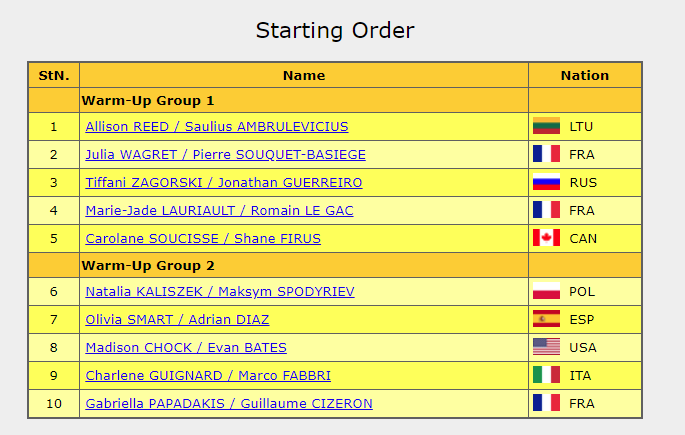Click the Spain flag icon
Viewport: 685px width, 435px height.
[546, 319]
